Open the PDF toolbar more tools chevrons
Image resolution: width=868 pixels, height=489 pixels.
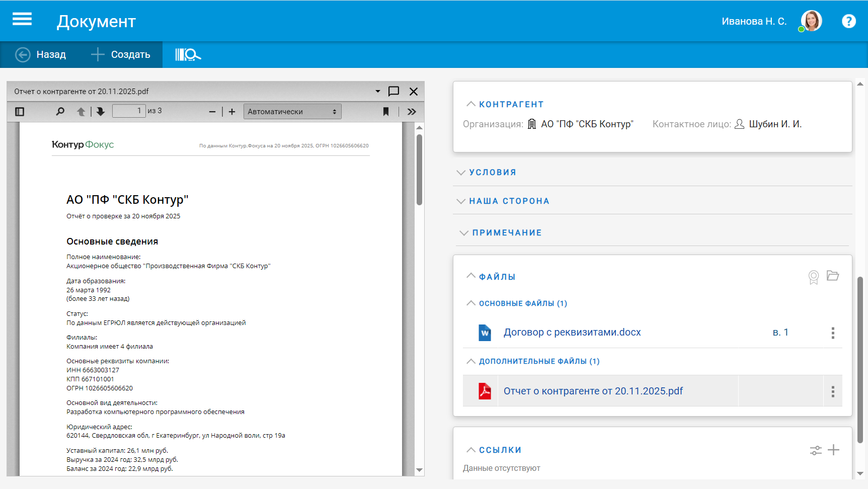click(x=412, y=112)
